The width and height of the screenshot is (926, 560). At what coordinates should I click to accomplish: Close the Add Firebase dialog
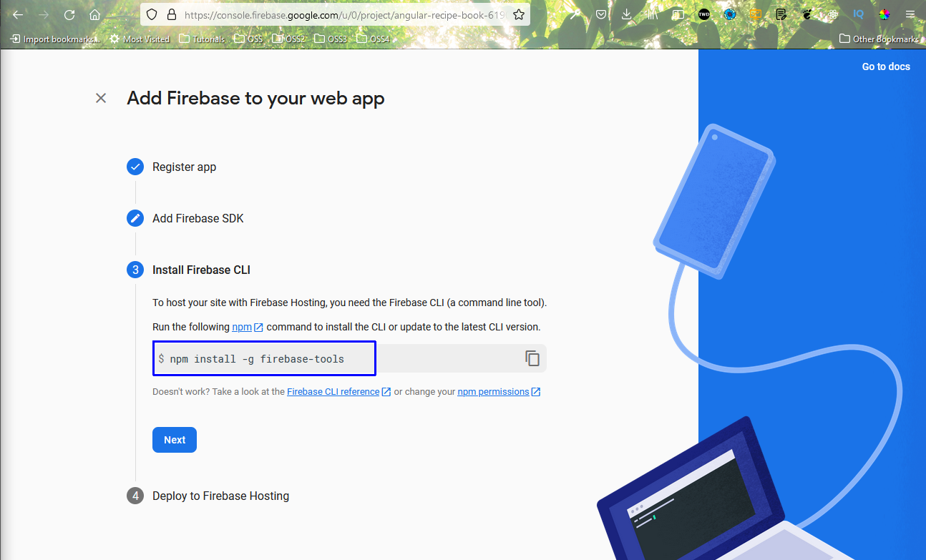pos(101,98)
